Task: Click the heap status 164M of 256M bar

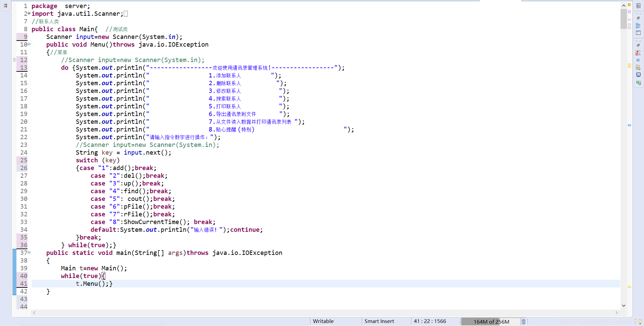Action: pyautogui.click(x=491, y=322)
